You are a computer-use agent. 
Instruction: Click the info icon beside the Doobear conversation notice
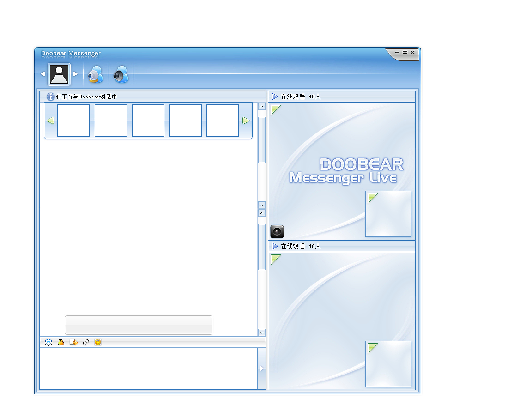click(x=50, y=97)
